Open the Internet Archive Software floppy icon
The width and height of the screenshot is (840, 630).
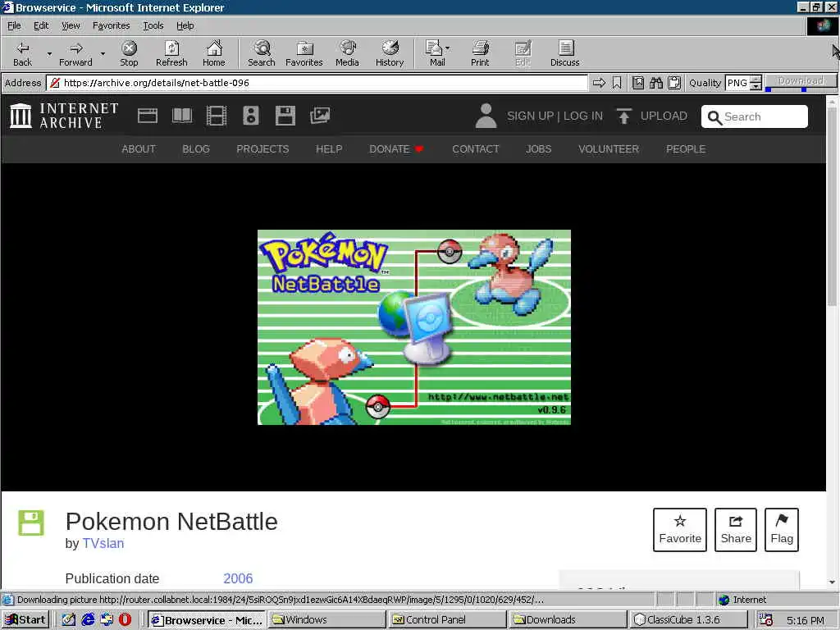(285, 116)
